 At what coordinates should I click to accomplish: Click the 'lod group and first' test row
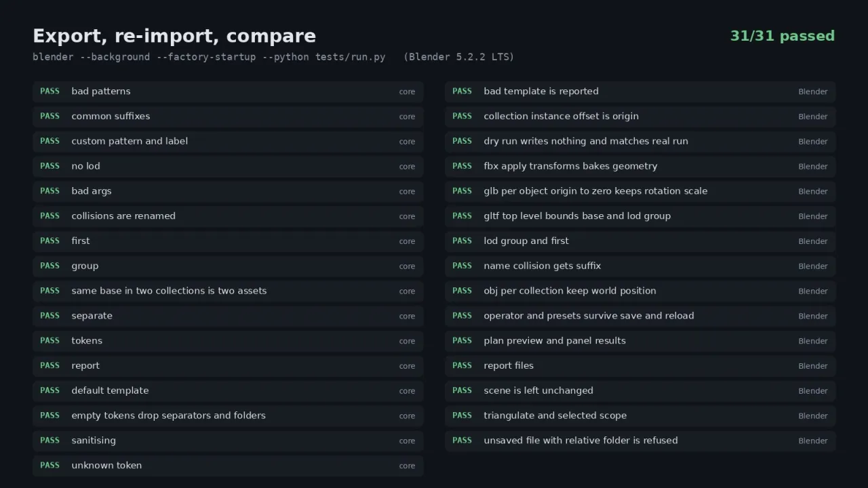[x=640, y=241]
